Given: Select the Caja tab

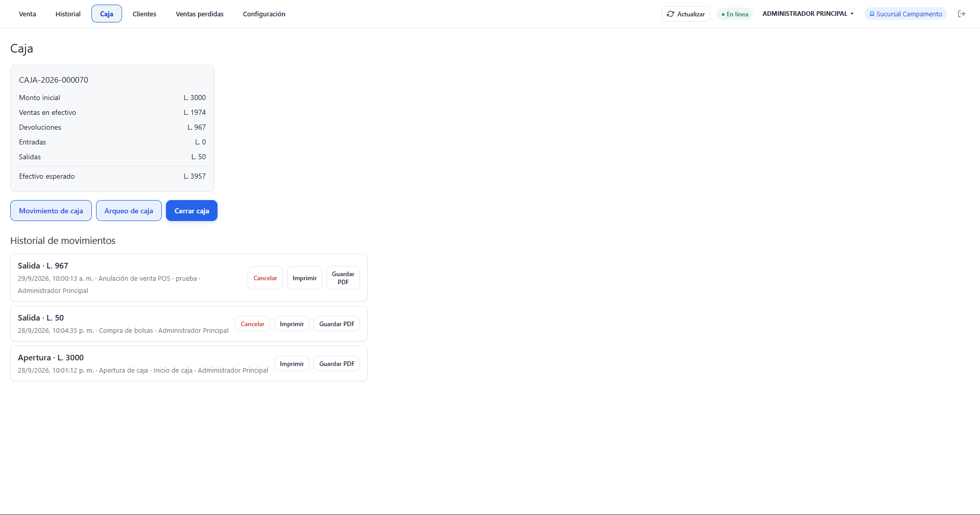Looking at the screenshot, I should tap(107, 14).
